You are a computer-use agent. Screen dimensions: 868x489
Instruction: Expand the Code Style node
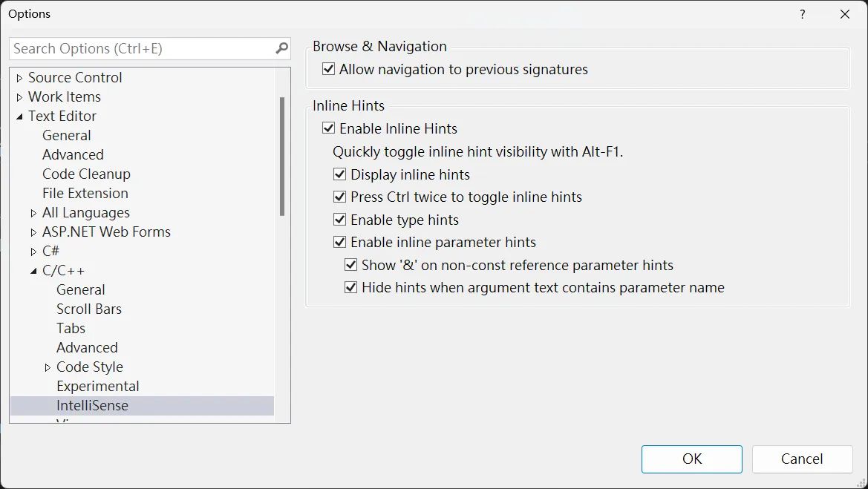tap(48, 367)
